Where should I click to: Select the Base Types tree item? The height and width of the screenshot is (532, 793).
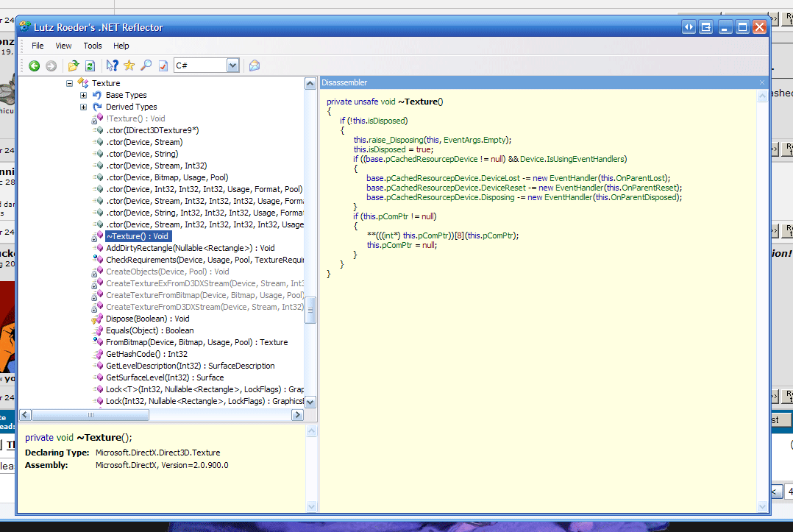click(126, 95)
